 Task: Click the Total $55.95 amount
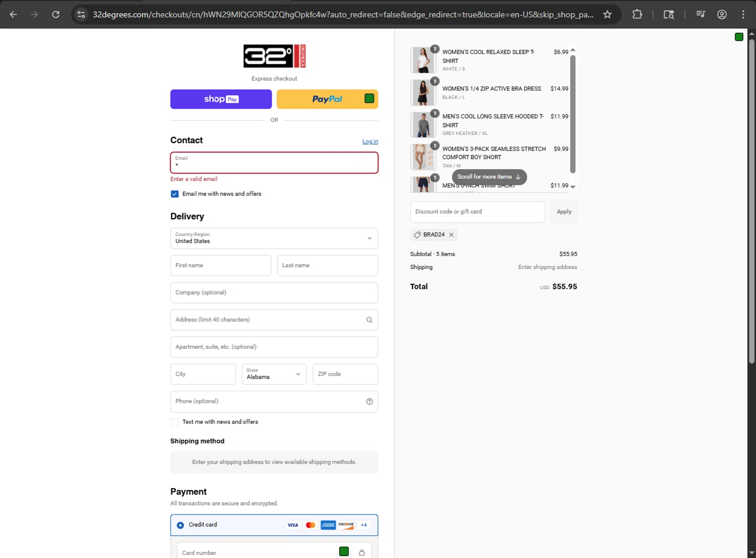[564, 287]
